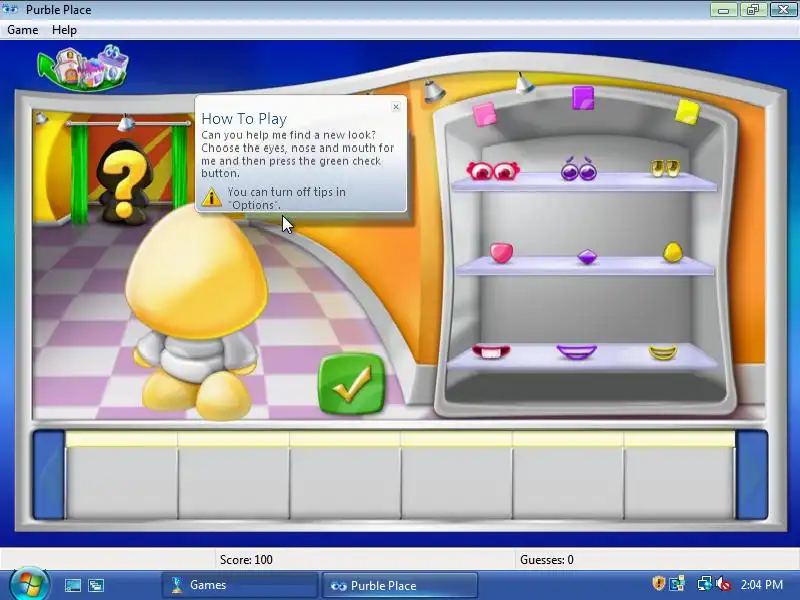Click the Switch between windows quick launch icon
The height and width of the screenshot is (600, 800).
point(96,585)
